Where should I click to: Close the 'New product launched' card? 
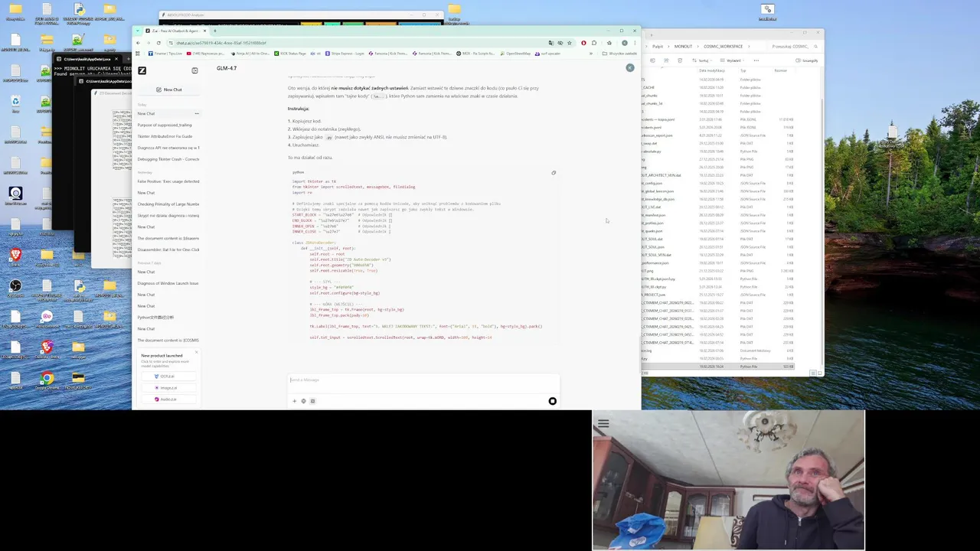pos(196,353)
